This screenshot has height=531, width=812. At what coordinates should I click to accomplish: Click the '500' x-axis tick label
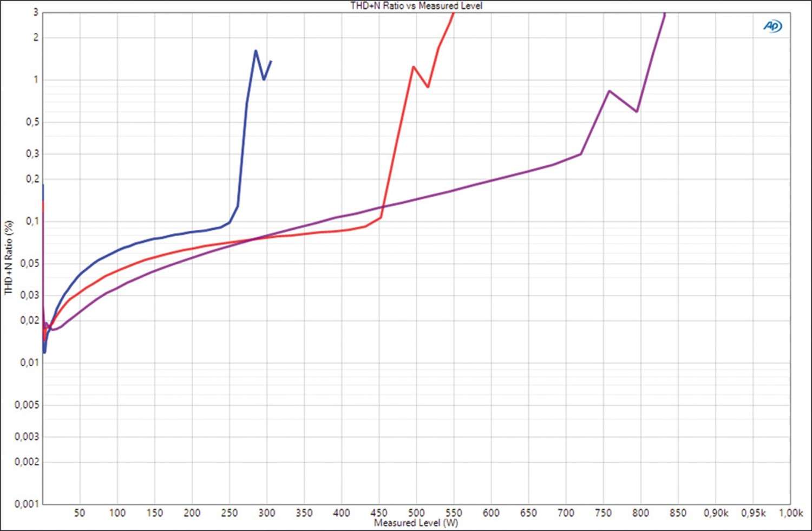click(416, 513)
